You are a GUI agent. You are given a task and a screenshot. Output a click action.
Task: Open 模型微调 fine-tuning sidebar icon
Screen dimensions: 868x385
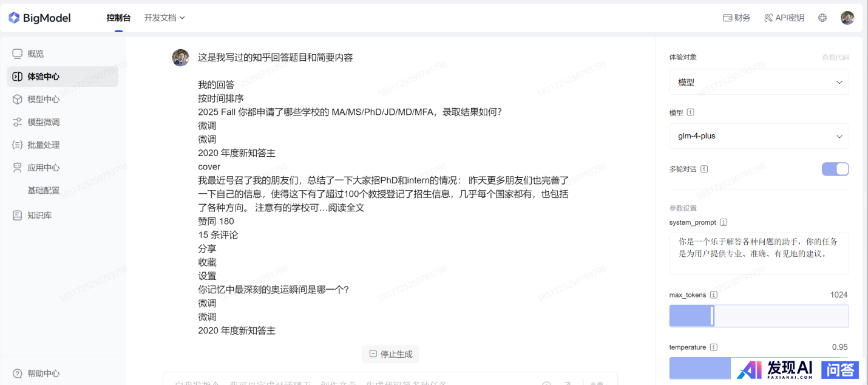click(18, 122)
